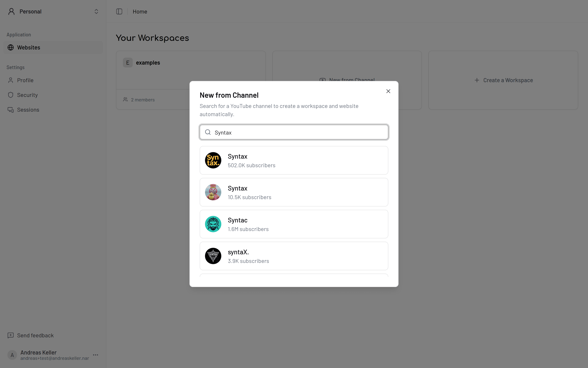Click the Send feedback message icon
Screen dimensions: 588x368
click(10, 335)
